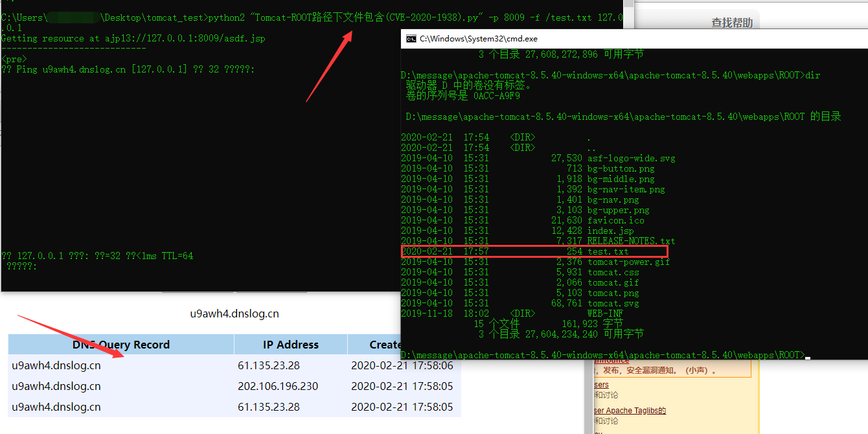
Task: Open the 'sers' mailing list link
Action: pyautogui.click(x=602, y=385)
